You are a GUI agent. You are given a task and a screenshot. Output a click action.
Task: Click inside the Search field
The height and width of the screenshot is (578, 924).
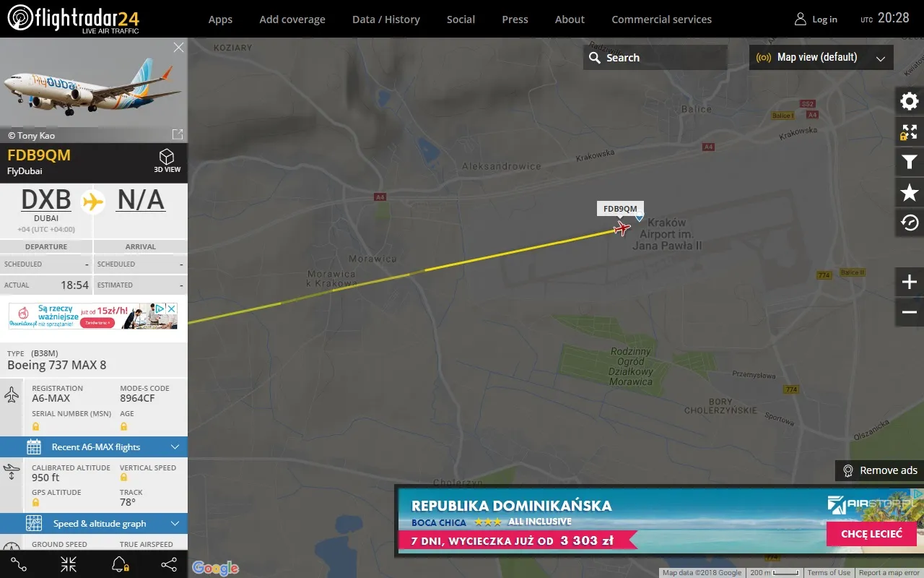(655, 57)
